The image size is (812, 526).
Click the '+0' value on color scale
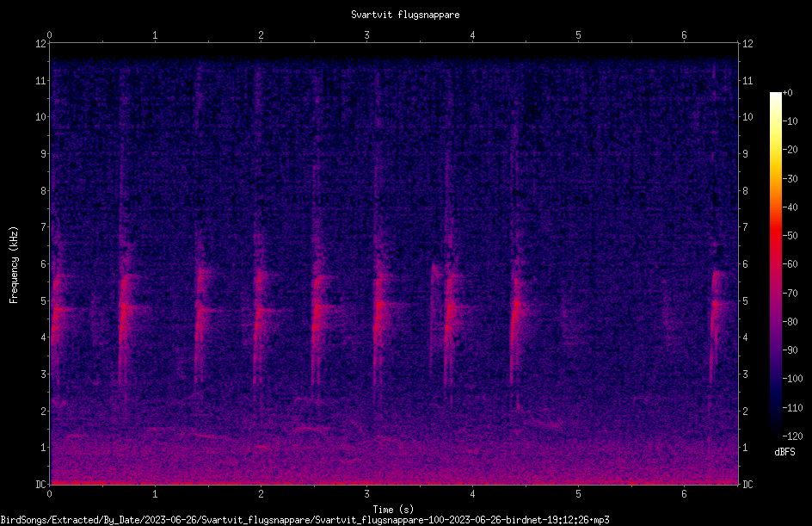787,93
